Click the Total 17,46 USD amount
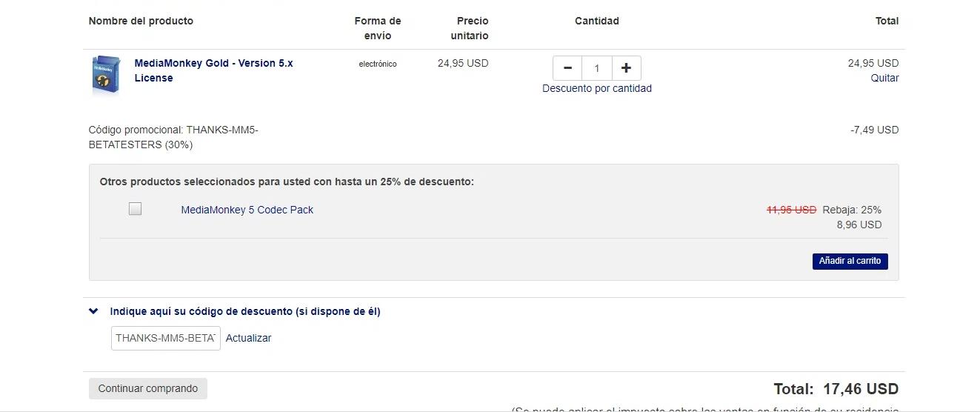The width and height of the screenshot is (980, 412). tap(860, 389)
